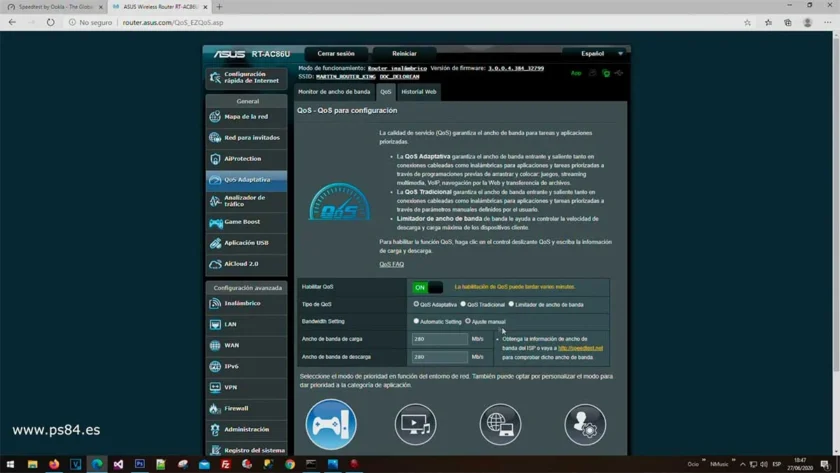Switch to Historial Web tab
This screenshot has height=473, width=840.
pos(419,92)
